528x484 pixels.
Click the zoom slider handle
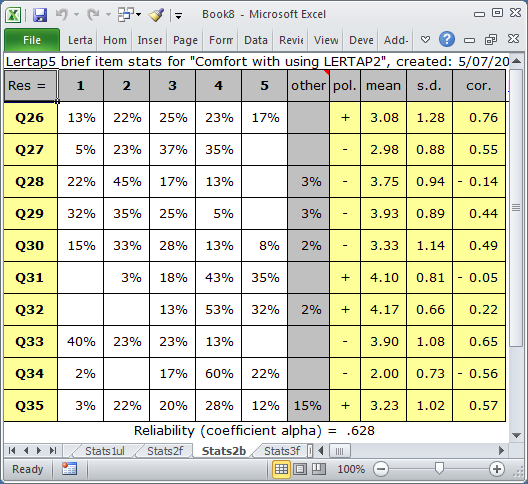pyautogui.click(x=439, y=468)
